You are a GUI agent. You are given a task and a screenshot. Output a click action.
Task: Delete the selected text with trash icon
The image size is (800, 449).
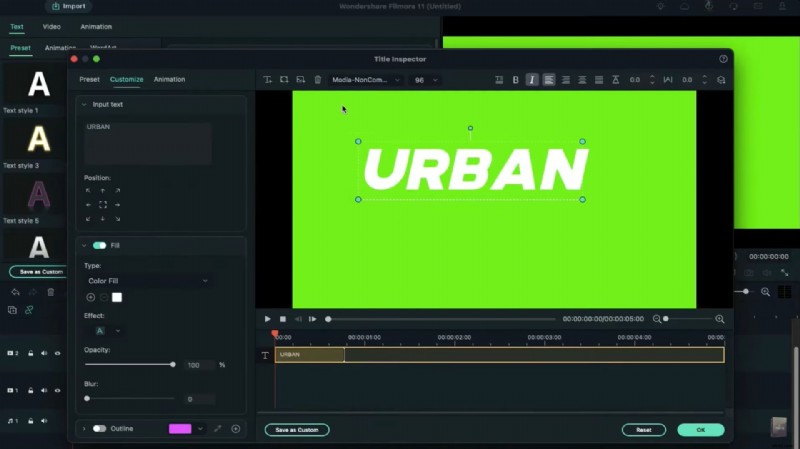point(318,80)
